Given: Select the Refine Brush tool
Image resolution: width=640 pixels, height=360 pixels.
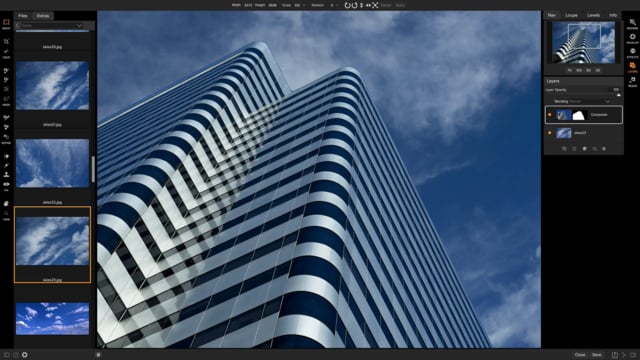Looking at the screenshot, I should tap(6, 118).
